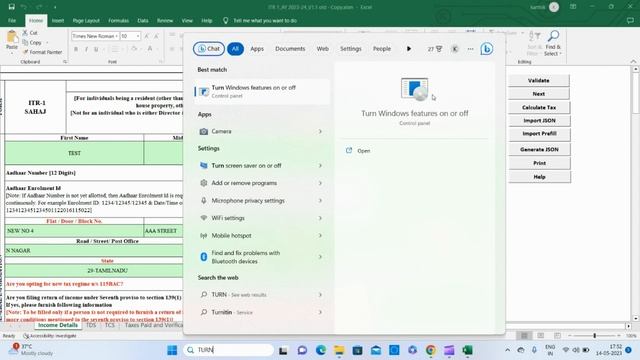Click the Print button in sheet

[539, 163]
